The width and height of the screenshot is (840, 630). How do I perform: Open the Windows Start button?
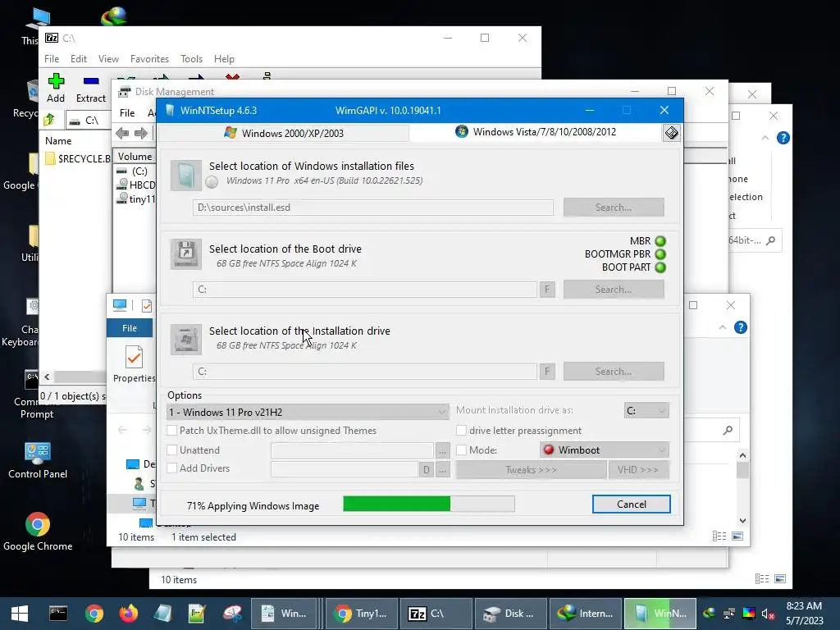[20, 614]
